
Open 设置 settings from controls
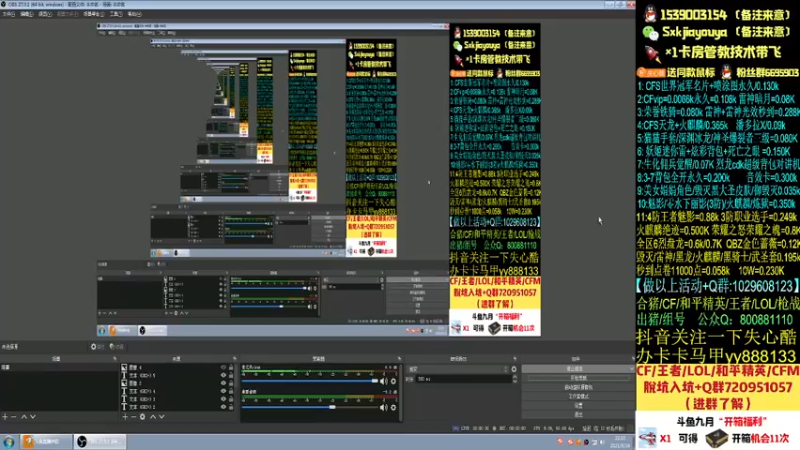pos(578,406)
